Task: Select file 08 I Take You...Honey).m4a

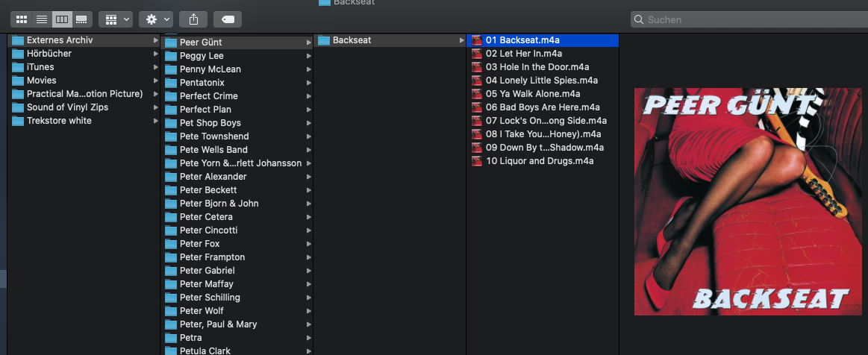Action: point(543,134)
